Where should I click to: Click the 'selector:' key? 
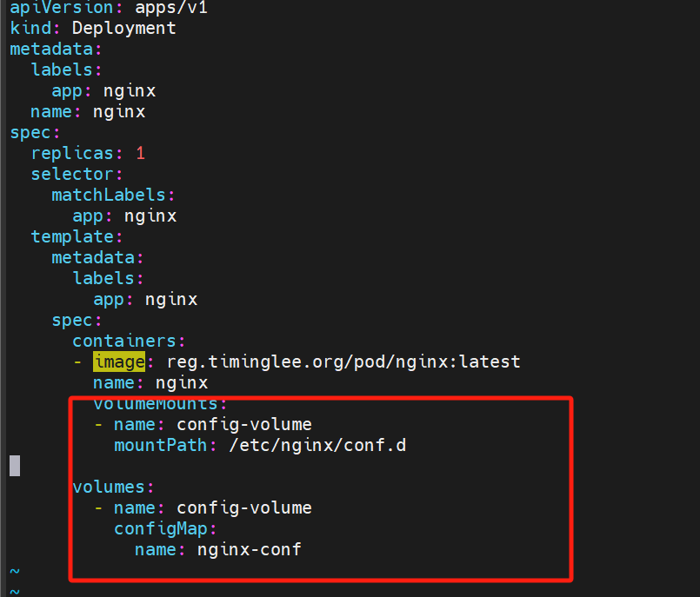click(x=77, y=174)
